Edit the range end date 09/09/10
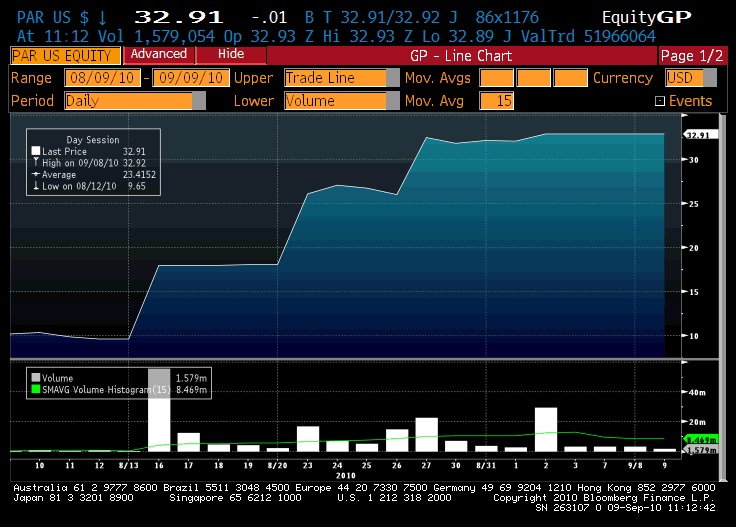Screen dimensions: 736x527 191,78
